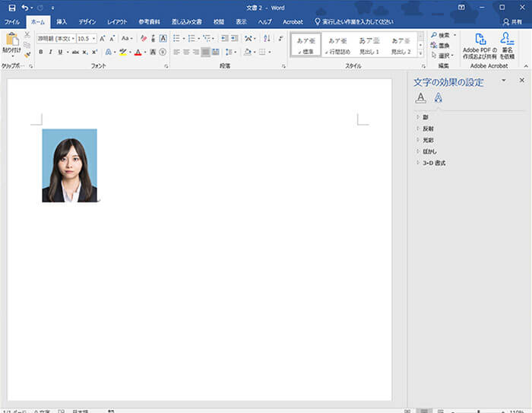Click the Paste (貼り付け) clipboard icon
The width and height of the screenshot is (532, 413).
[12, 39]
